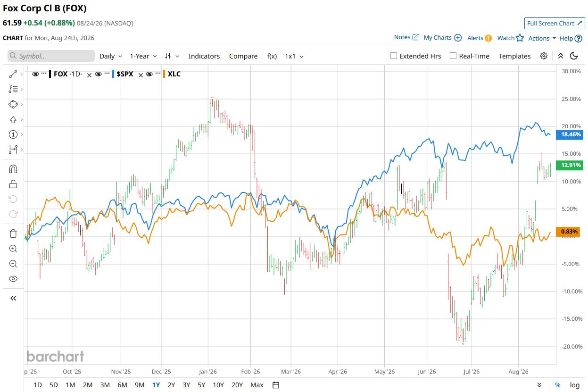Select the 5Y time range tab
Screen dimensions: 588x392
(201, 385)
